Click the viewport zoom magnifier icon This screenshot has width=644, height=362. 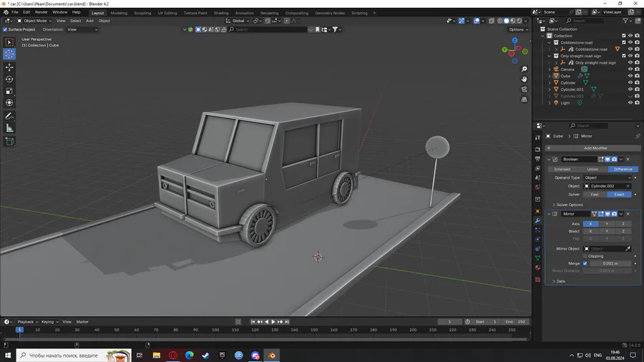click(x=524, y=69)
